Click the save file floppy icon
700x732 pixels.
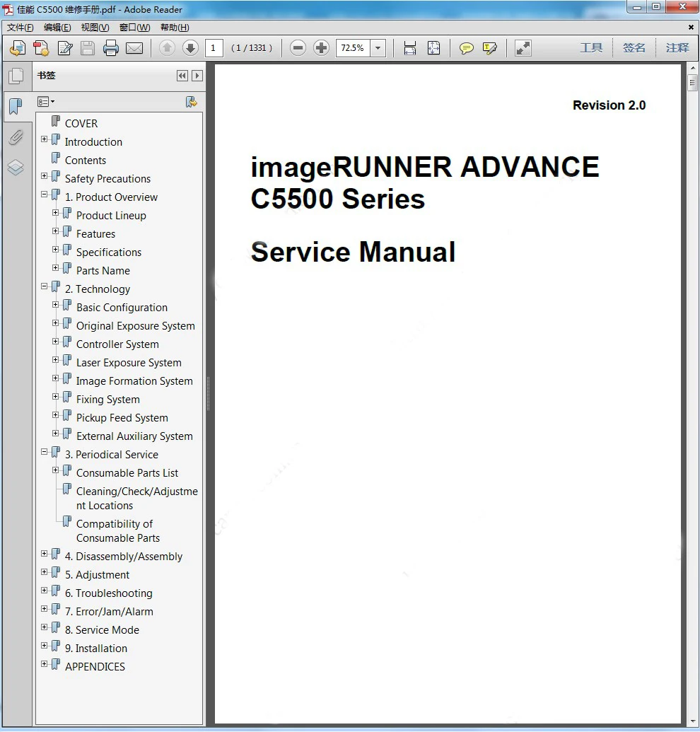(88, 47)
